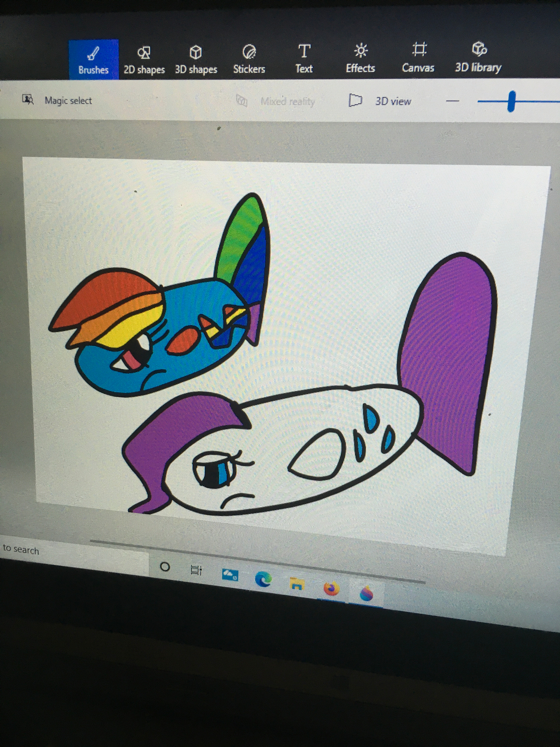Launch Microsoft Edge from taskbar
This screenshot has width=560, height=747.
(x=263, y=579)
